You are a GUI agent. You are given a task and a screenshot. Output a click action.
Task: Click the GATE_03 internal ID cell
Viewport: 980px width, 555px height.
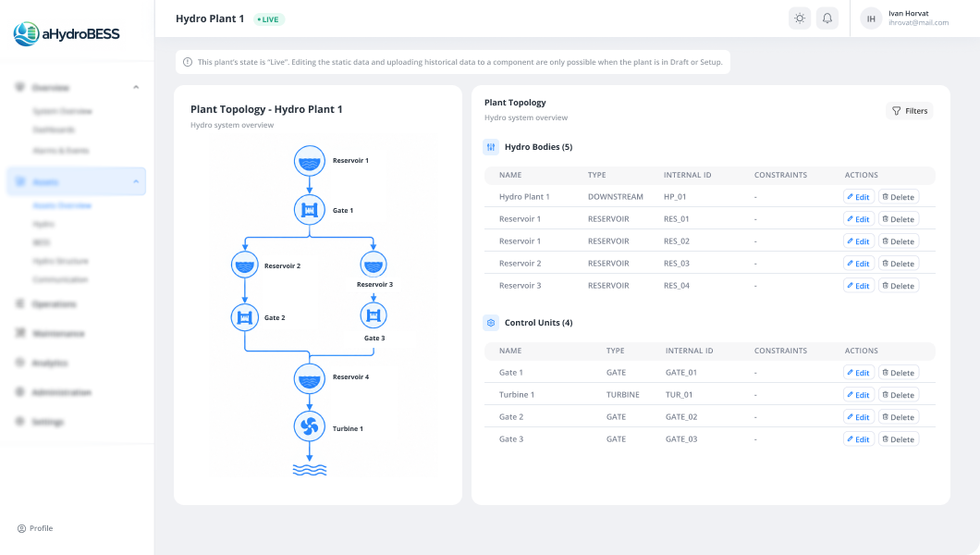pyautogui.click(x=681, y=439)
